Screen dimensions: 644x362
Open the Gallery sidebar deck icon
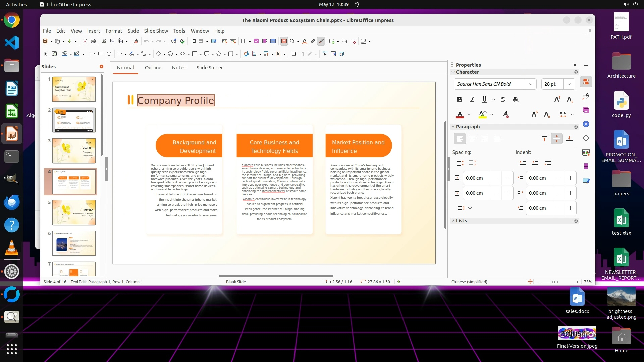point(586,110)
